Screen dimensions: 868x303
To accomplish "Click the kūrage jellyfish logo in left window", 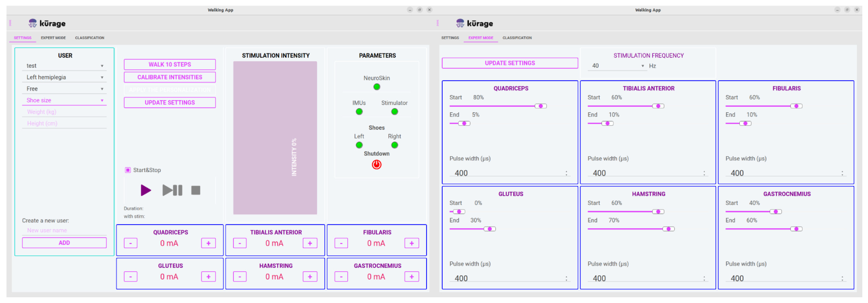I will (x=33, y=23).
